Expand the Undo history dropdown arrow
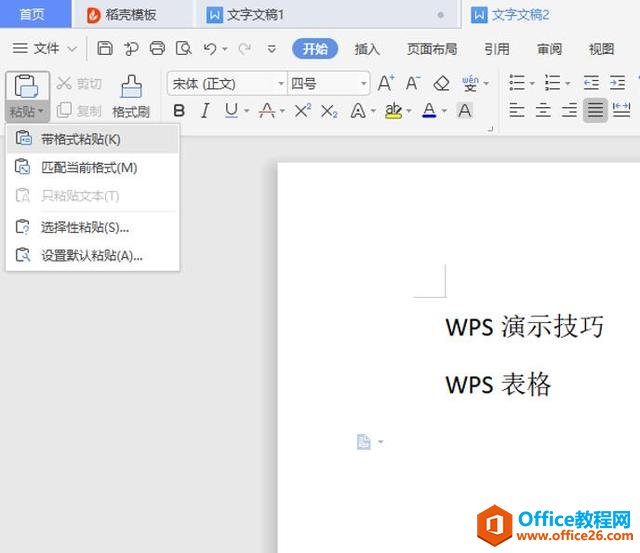 click(225, 49)
